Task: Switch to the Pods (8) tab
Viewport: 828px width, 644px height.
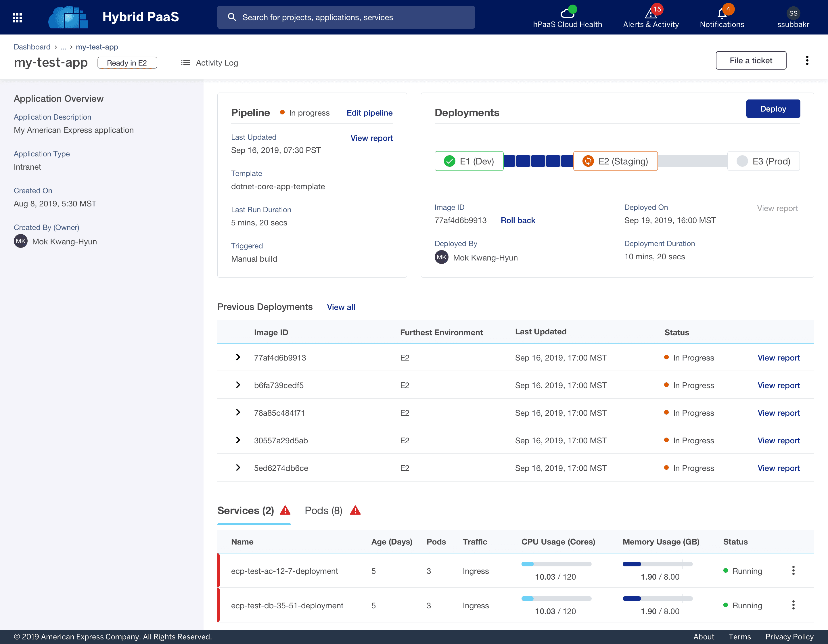Action: [x=323, y=510]
